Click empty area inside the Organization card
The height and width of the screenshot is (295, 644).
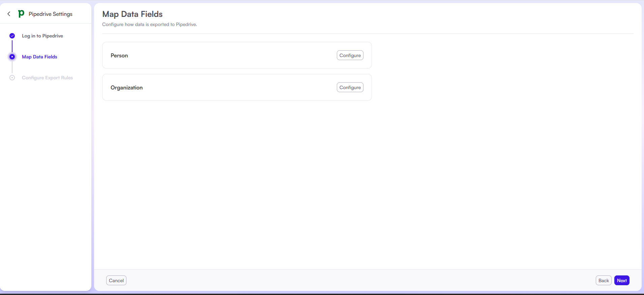click(x=236, y=87)
